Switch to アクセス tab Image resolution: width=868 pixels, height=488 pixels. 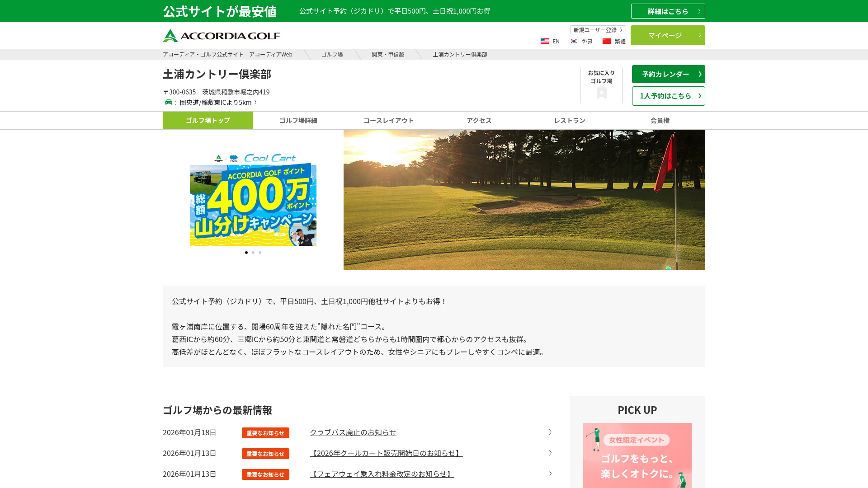pos(479,120)
